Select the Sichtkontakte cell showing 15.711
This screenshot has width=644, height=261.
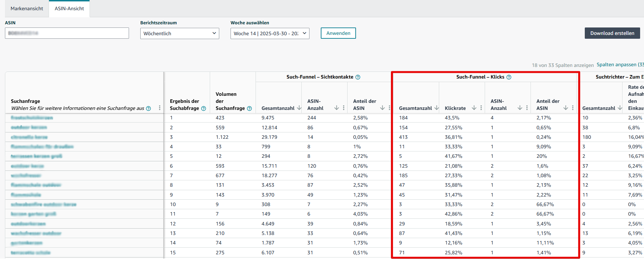click(269, 166)
